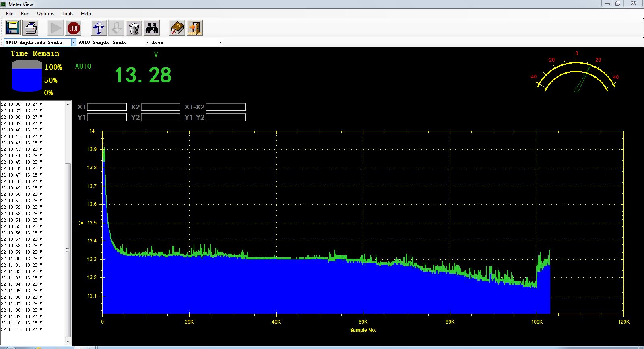Click the Y1-Y2 difference field
The height and width of the screenshot is (349, 644).
coord(225,117)
